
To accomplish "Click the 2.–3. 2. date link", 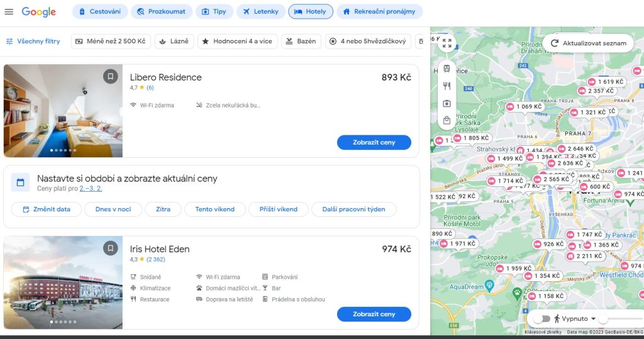I will point(91,189).
